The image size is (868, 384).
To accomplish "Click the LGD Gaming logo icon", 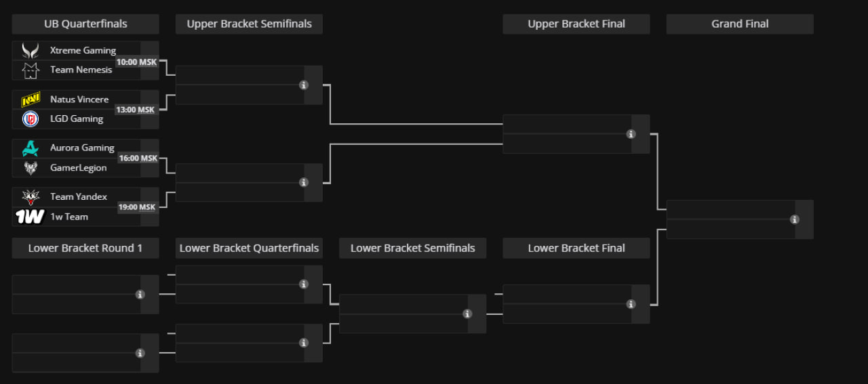I will click(31, 119).
